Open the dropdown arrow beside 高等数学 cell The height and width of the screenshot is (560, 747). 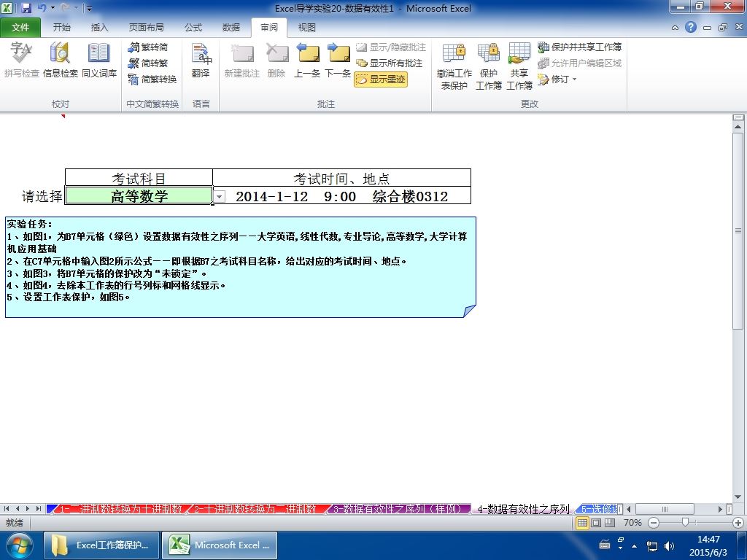pos(219,196)
